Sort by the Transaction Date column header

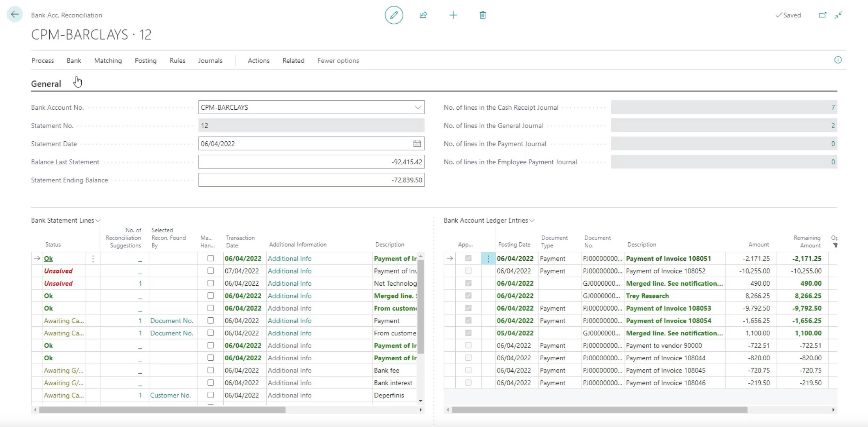240,242
